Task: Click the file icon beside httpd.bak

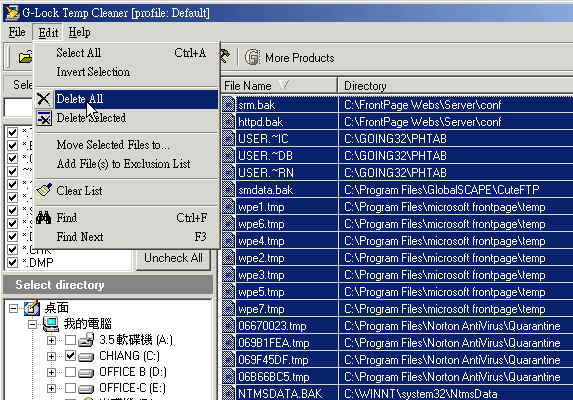Action: coord(228,122)
